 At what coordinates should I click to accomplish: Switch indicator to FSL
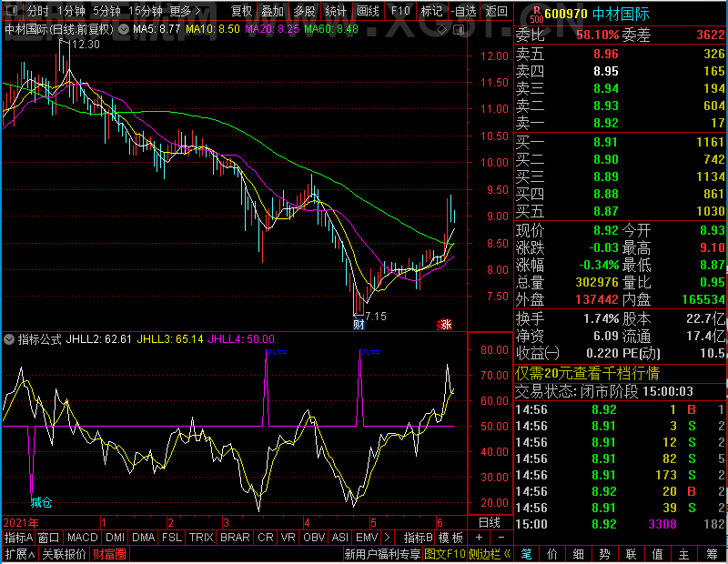tap(172, 538)
